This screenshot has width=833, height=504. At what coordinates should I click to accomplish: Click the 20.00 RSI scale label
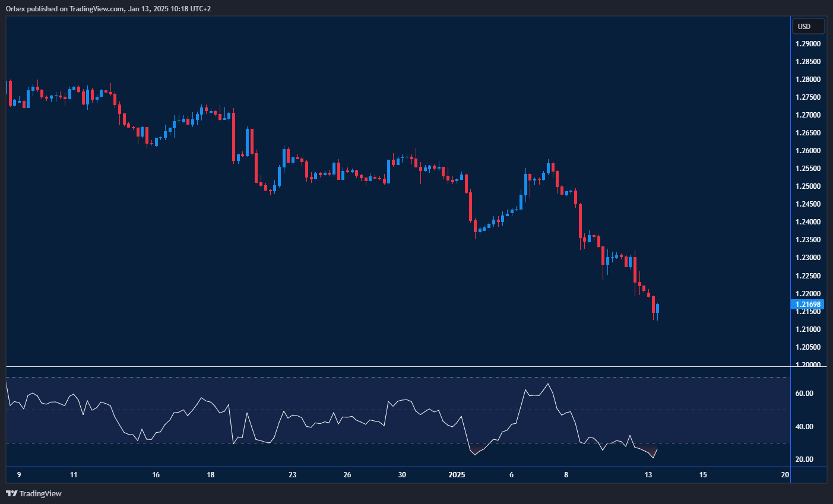804,459
